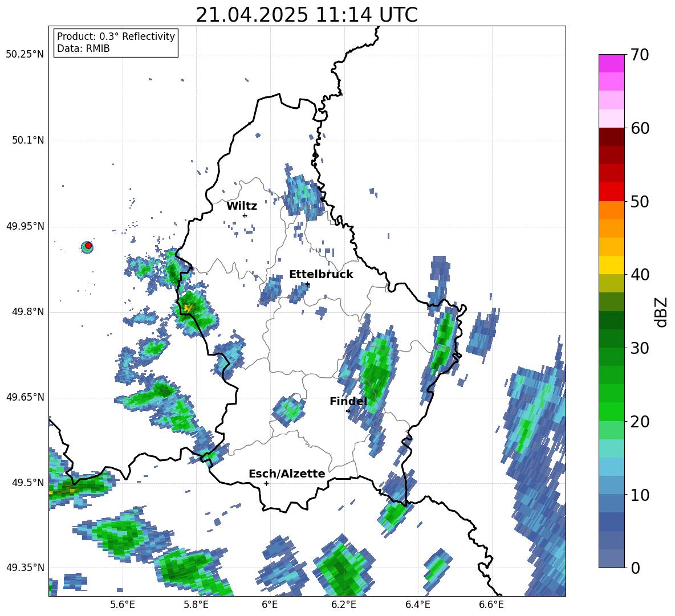Click the dark maroon colorbar segment below 60
Image resolution: width=675 pixels, height=616 pixels.
pos(611,137)
